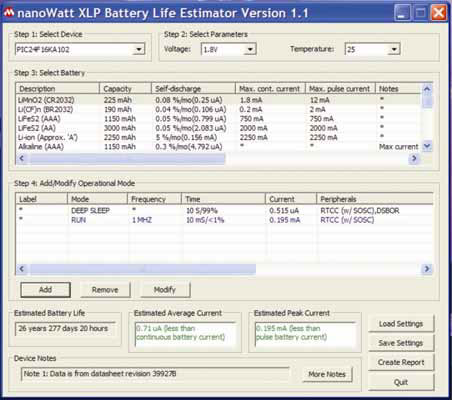Click the Add button
The width and height of the screenshot is (452, 400).
point(45,290)
